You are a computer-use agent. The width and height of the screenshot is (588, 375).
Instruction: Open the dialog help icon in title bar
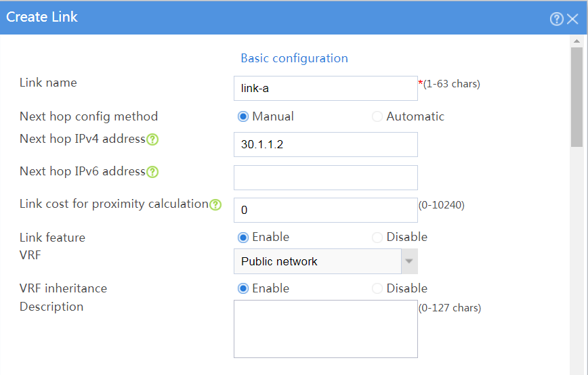[x=557, y=19]
